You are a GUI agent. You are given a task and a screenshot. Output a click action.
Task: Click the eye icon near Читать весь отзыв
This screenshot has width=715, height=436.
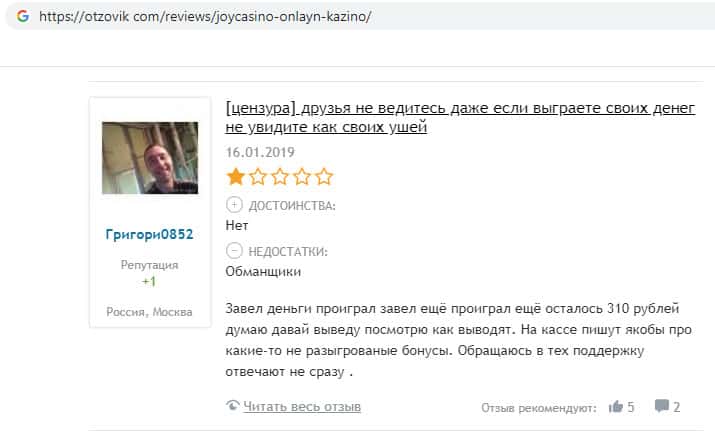point(233,405)
